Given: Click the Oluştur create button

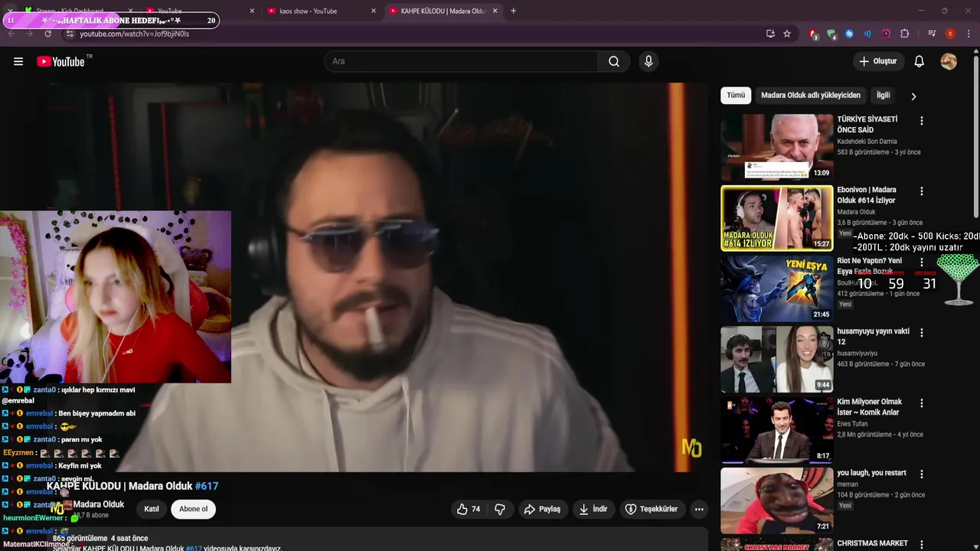Looking at the screenshot, I should [x=877, y=61].
